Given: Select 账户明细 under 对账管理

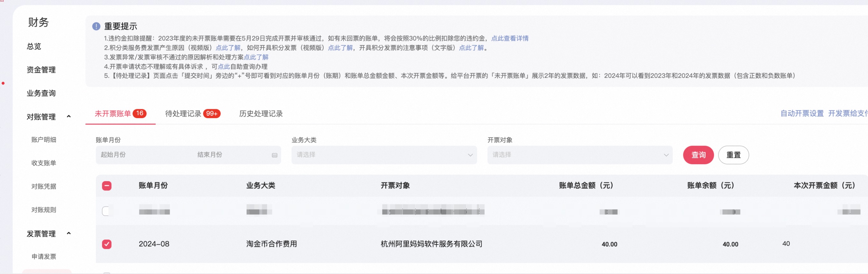Looking at the screenshot, I should [44, 140].
